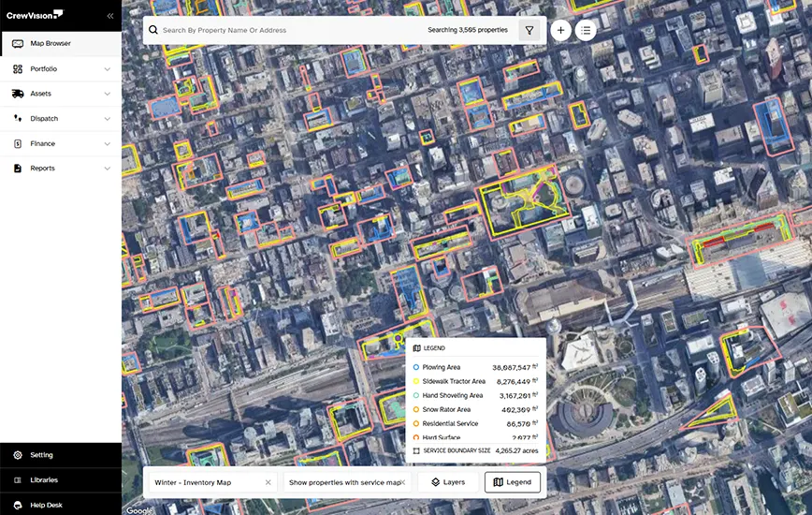812x515 pixels.
Task: Collapse the sidebar with the double-chevron icon
Action: click(110, 16)
